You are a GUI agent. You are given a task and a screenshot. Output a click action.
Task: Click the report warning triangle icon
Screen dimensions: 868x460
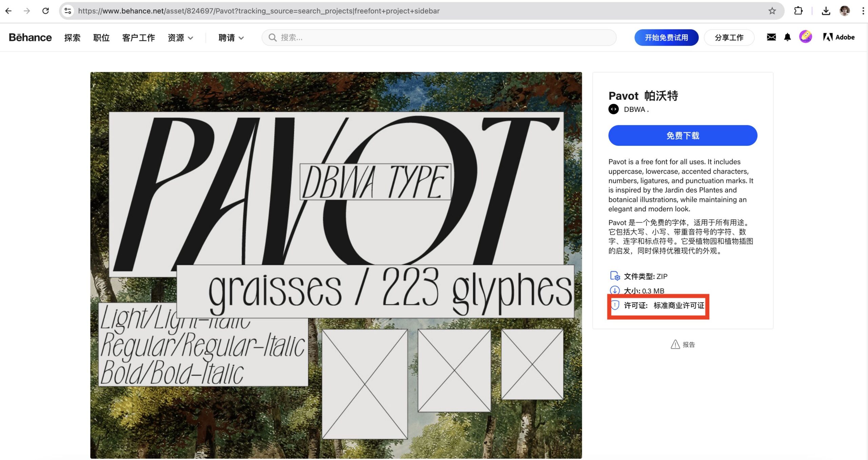pyautogui.click(x=675, y=344)
